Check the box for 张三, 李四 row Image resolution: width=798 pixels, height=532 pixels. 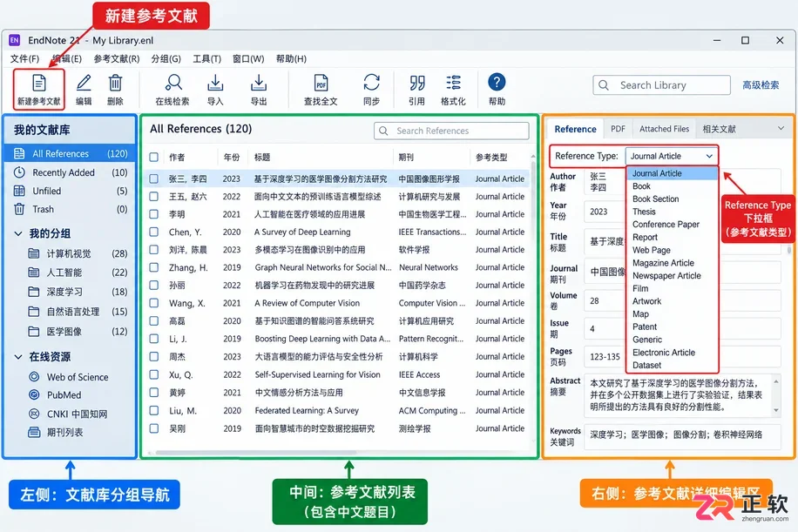pos(153,178)
